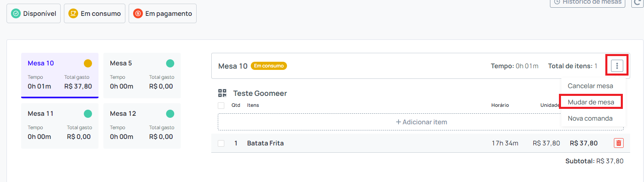
Task: Select the Mesa 5 table card
Action: (142, 76)
